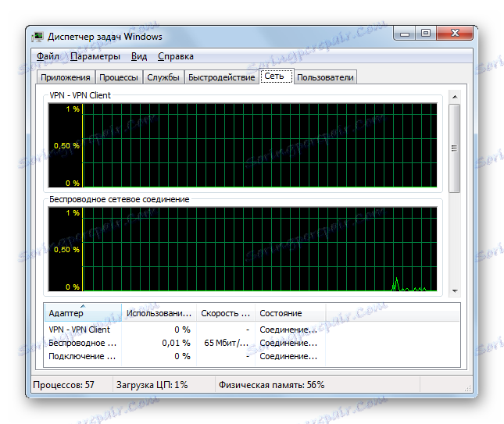This screenshot has height=424, width=504.
Task: Sort by the Состояние column header
Action: [x=290, y=313]
